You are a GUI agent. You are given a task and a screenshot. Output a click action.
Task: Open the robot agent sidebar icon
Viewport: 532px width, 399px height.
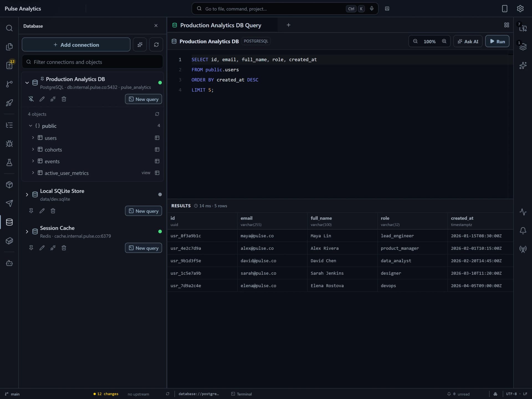9,263
